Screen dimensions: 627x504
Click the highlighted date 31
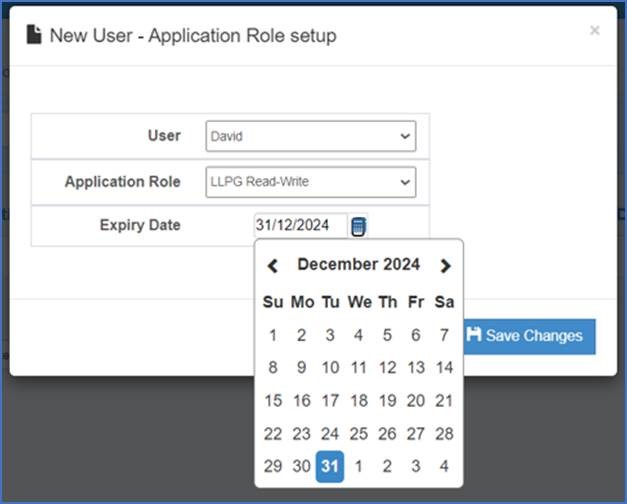[x=330, y=466]
